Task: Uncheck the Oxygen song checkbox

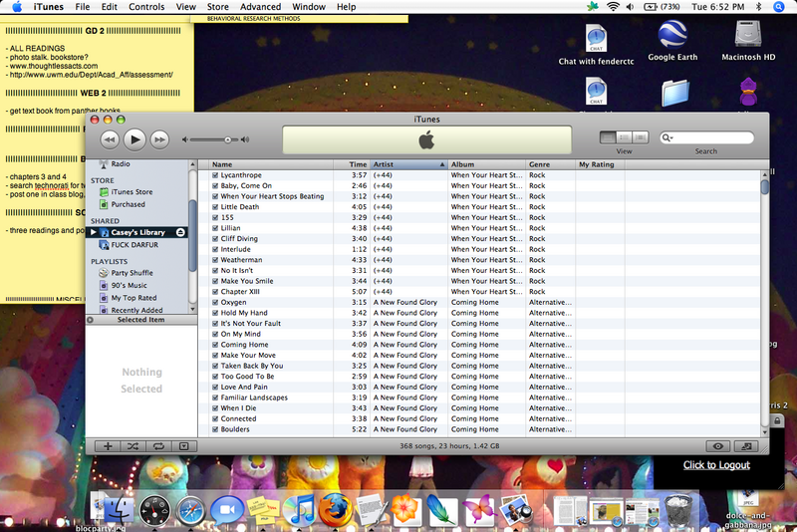Action: pos(215,302)
